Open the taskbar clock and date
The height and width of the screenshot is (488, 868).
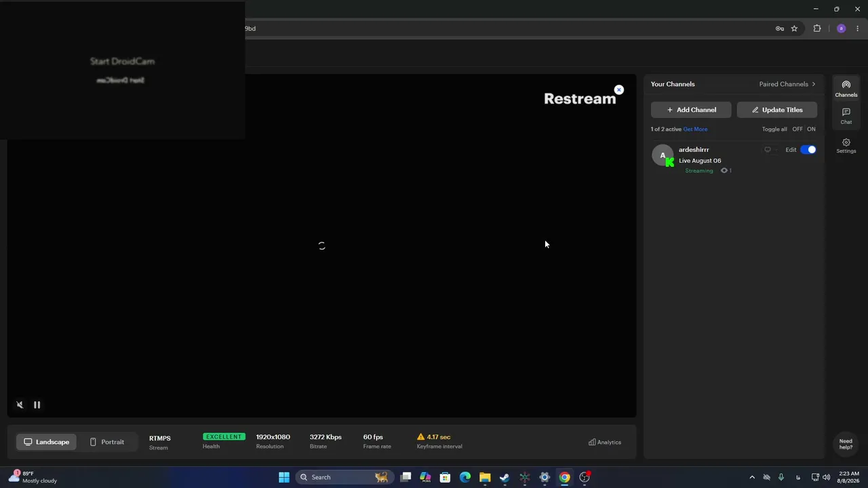point(848,477)
